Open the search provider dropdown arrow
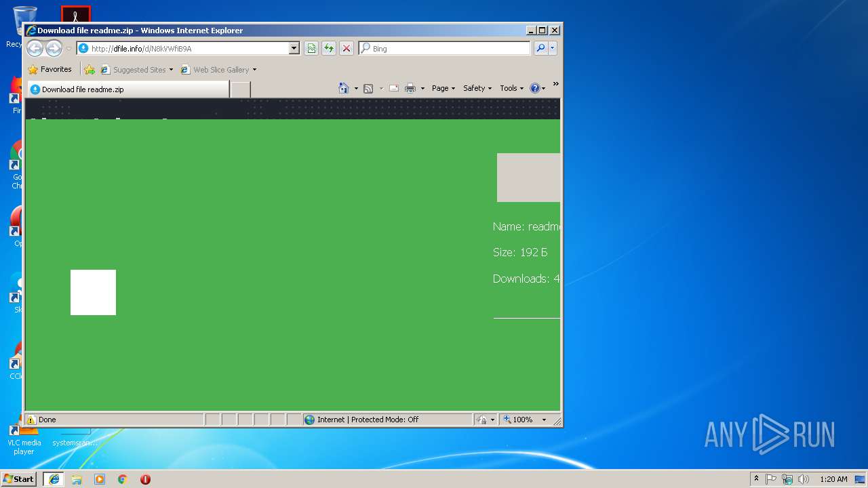 [553, 48]
